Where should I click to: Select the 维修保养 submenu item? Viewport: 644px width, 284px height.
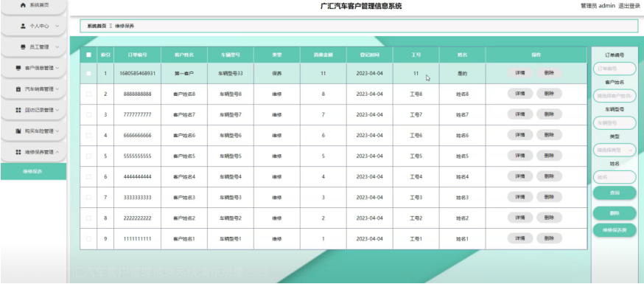(33, 171)
